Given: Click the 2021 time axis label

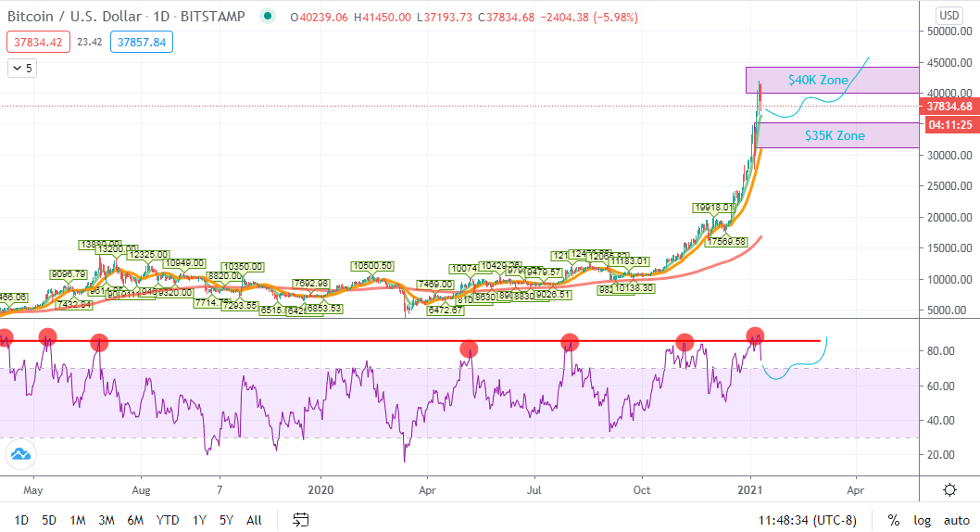Looking at the screenshot, I should pyautogui.click(x=749, y=490).
